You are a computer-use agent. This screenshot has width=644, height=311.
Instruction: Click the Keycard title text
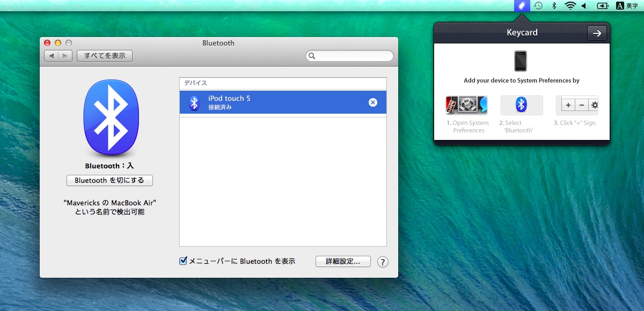point(522,33)
